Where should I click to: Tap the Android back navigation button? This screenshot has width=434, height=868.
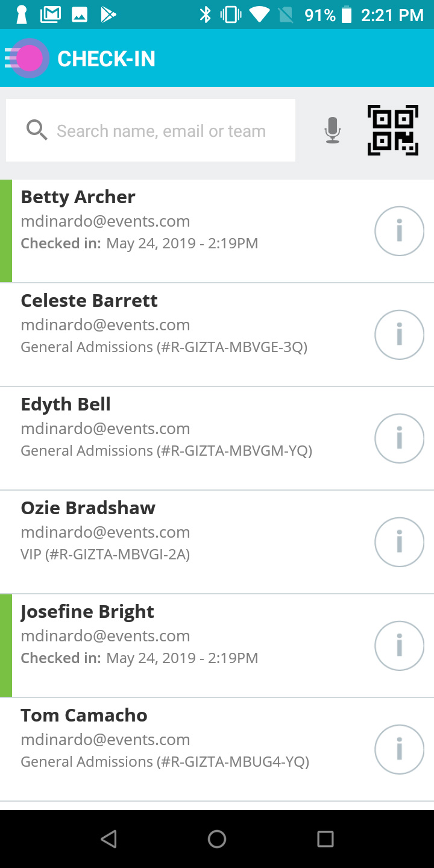pos(108,838)
